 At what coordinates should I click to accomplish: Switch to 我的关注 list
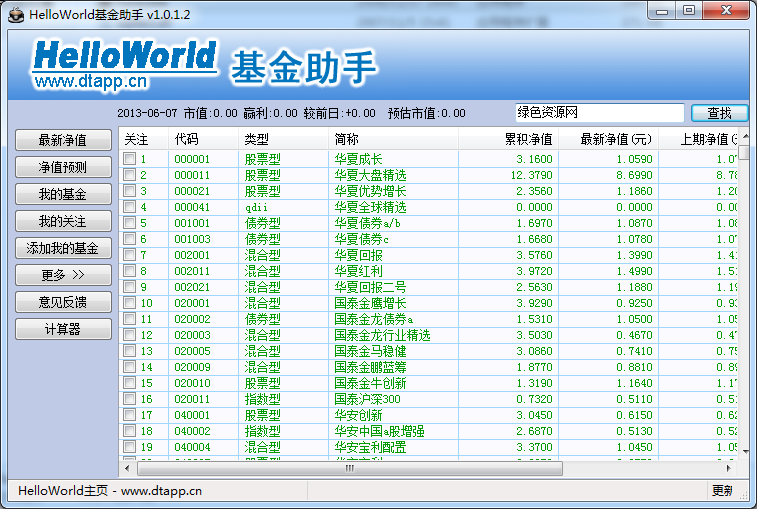click(62, 221)
